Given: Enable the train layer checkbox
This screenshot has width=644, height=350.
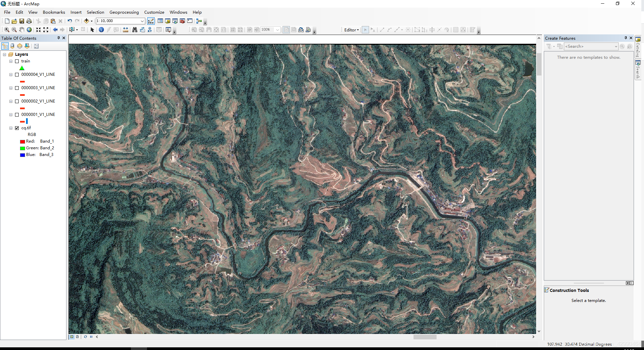Looking at the screenshot, I should [17, 61].
